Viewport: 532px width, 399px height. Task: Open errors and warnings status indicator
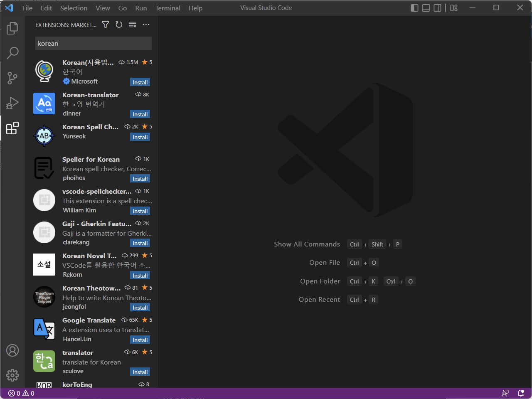(x=21, y=393)
